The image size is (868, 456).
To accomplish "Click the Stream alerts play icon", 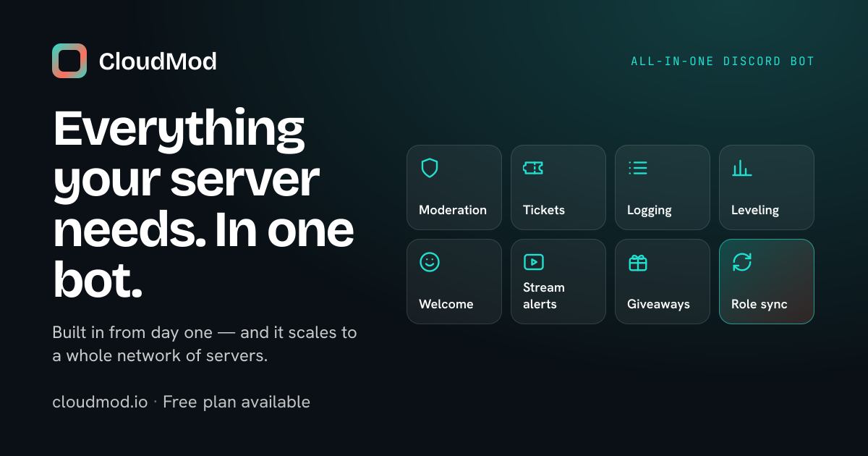I will (x=533, y=262).
